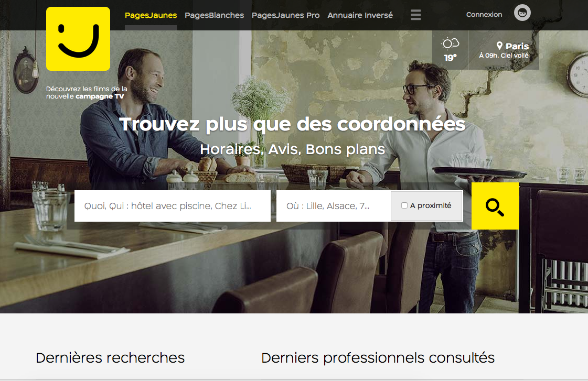Click the Dernières recherches heading
The image size is (588, 381).
coord(110,358)
